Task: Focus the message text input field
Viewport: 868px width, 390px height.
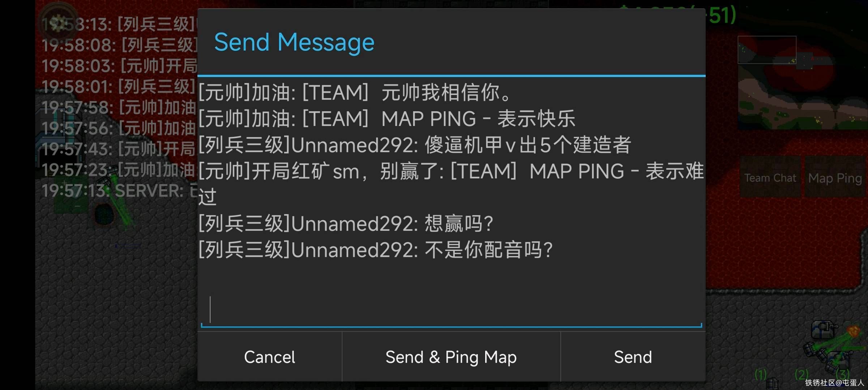Action: 451,310
